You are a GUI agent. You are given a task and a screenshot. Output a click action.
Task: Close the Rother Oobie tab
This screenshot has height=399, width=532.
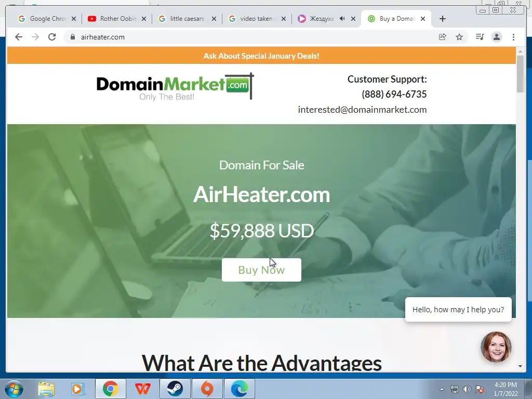(144, 19)
